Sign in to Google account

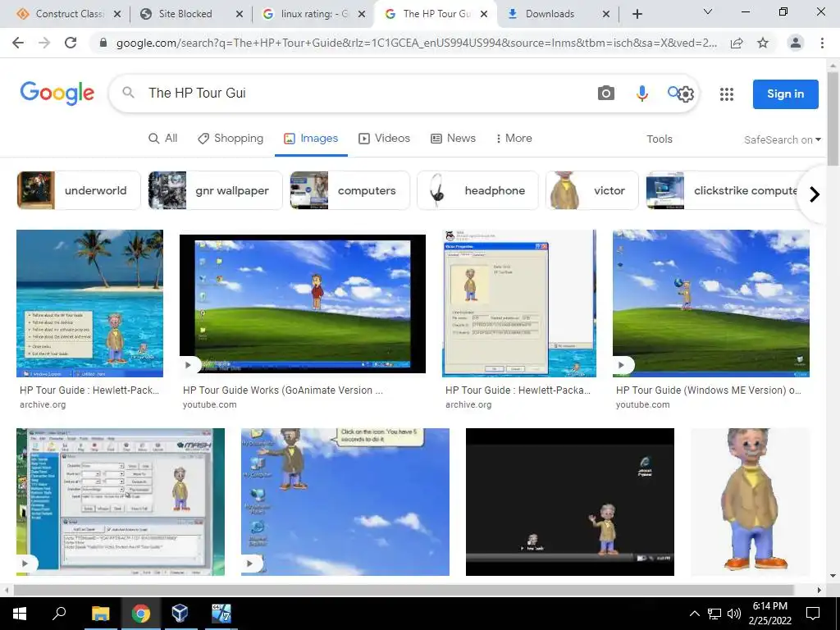tap(785, 94)
